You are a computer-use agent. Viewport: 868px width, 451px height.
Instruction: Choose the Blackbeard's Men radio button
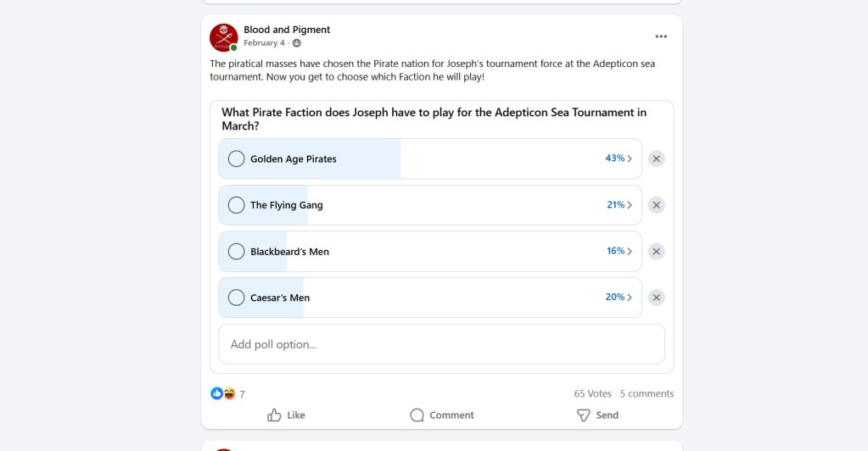pyautogui.click(x=236, y=252)
